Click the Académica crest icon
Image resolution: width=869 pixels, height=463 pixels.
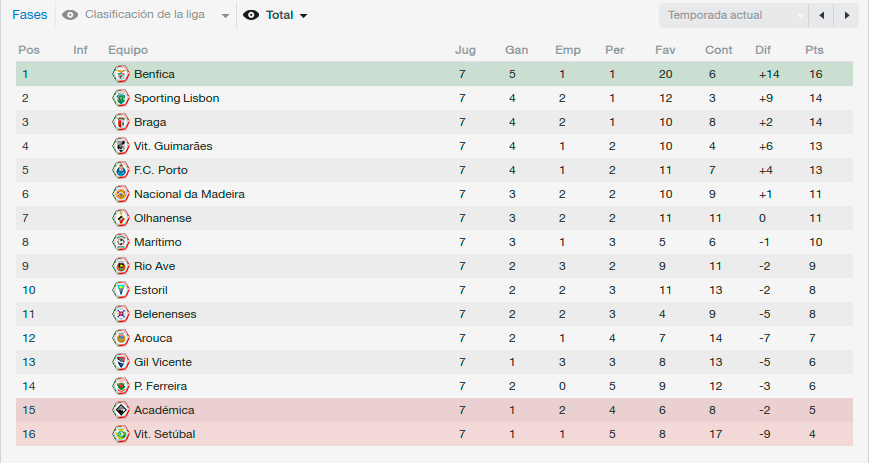120,410
